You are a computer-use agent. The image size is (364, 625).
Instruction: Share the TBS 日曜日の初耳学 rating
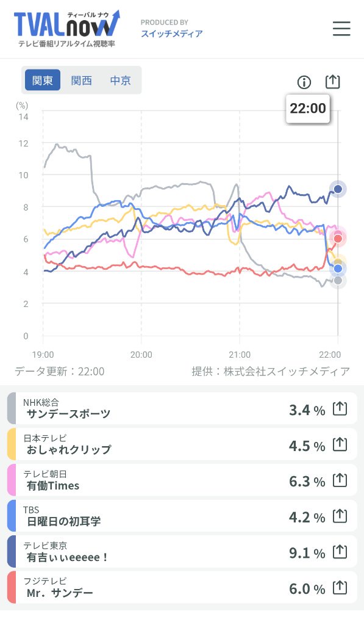coord(340,516)
